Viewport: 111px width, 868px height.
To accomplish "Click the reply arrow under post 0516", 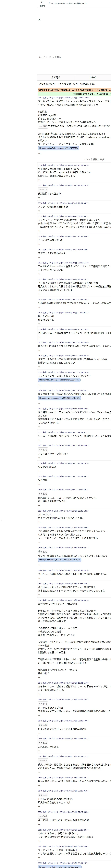I will tap(39, 180).
